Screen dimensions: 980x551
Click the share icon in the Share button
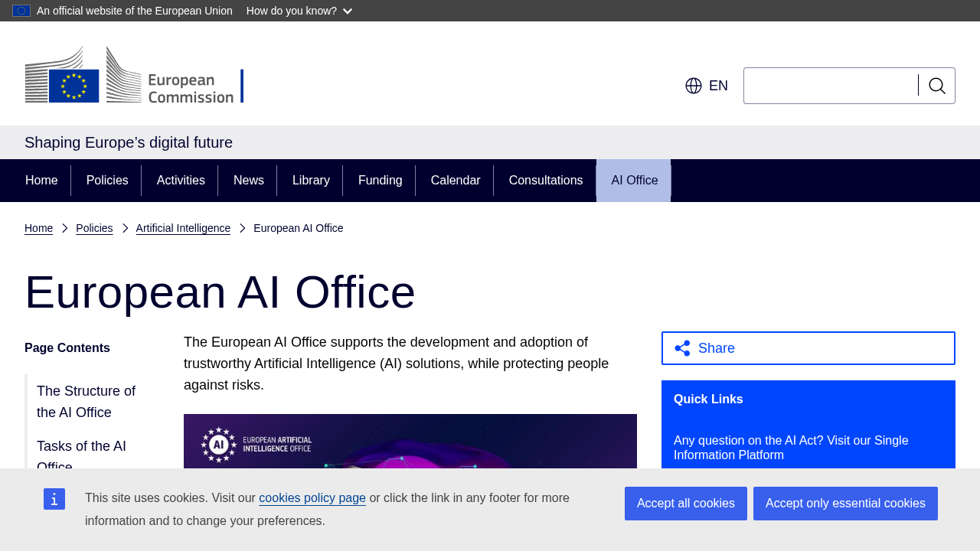tap(682, 348)
